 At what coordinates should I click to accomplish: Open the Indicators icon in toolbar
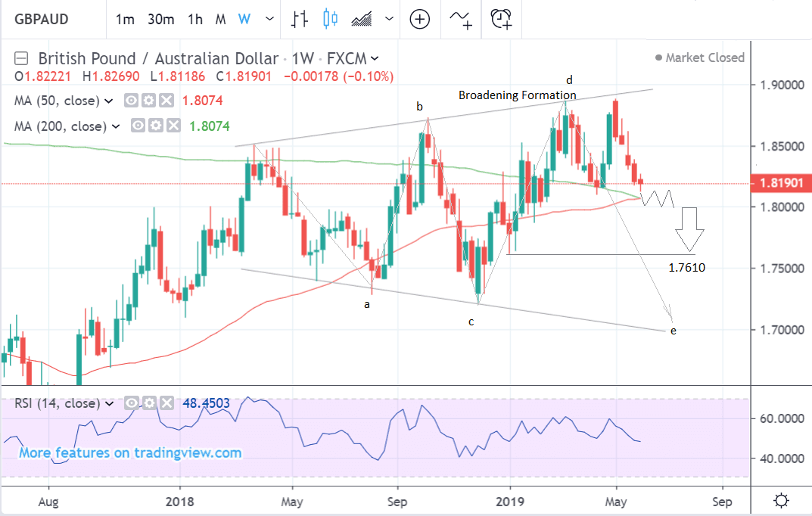point(461,19)
